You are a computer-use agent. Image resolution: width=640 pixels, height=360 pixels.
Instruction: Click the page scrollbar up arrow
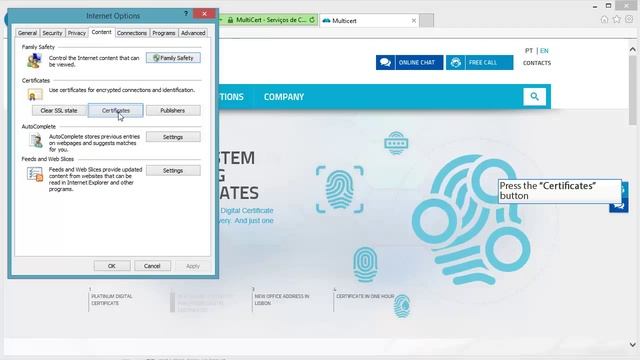coord(633,50)
